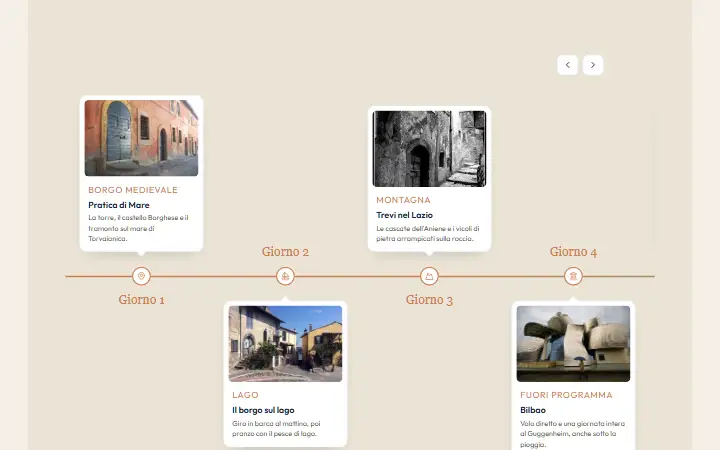This screenshot has height=450, width=720.
Task: Click the description about giro in barca
Action: pos(276,428)
